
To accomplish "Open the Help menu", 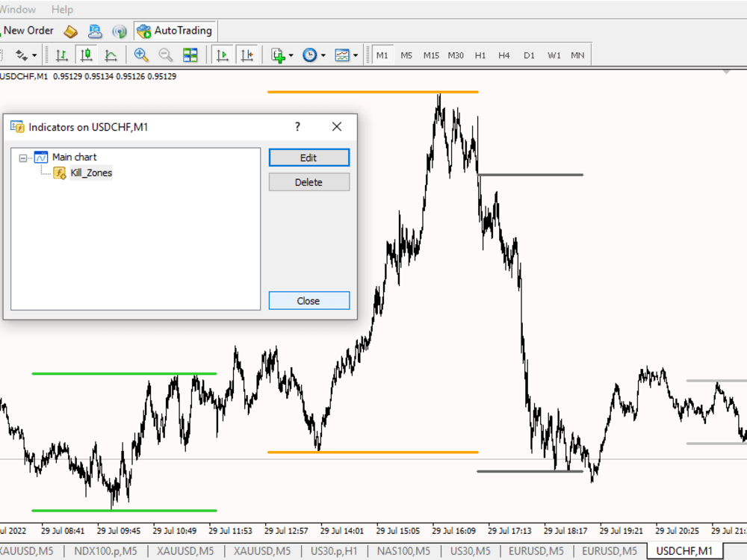I will [62, 9].
